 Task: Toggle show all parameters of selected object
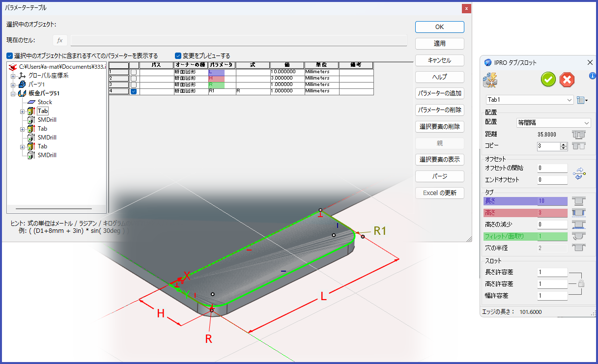coord(10,56)
